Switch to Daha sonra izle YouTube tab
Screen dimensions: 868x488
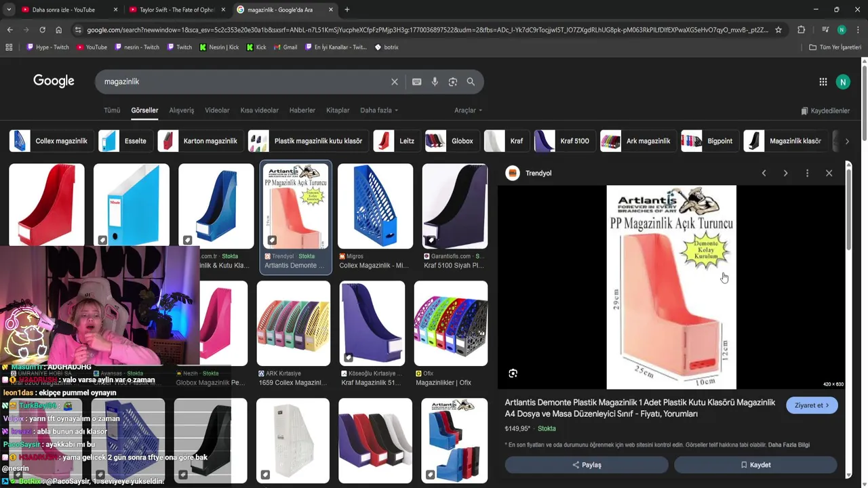click(68, 9)
